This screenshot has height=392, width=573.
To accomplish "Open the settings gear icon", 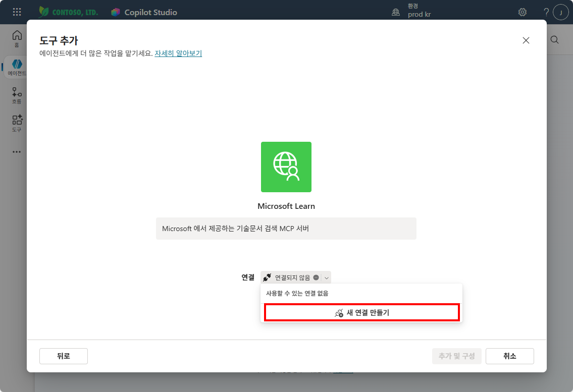I will tap(523, 12).
